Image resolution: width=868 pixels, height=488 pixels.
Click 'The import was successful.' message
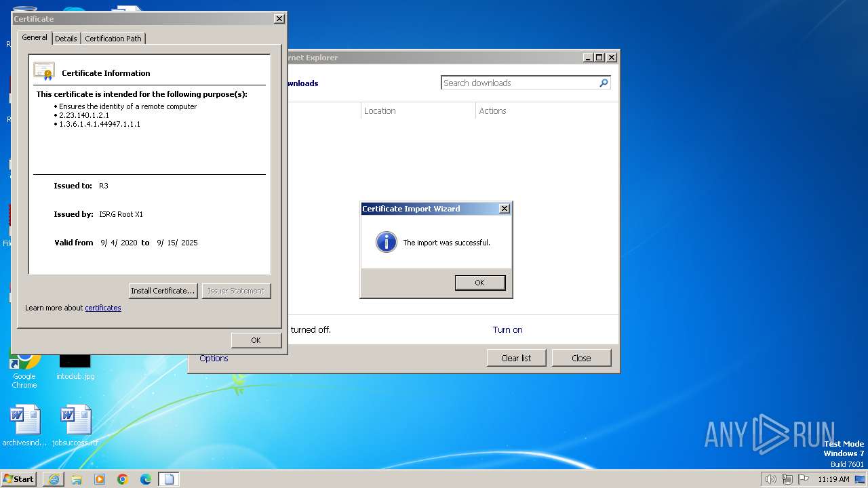pyautogui.click(x=446, y=243)
